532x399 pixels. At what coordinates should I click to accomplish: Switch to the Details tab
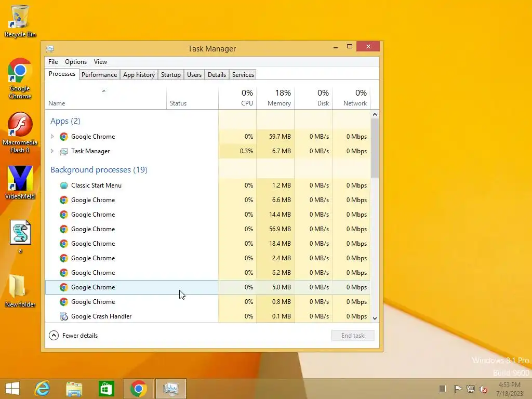[x=217, y=75]
